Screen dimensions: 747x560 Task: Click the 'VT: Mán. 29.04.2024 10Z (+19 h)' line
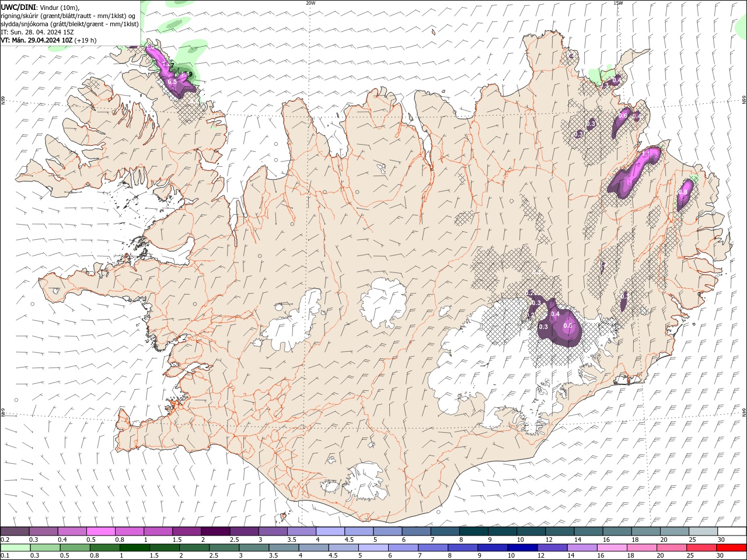coord(49,40)
